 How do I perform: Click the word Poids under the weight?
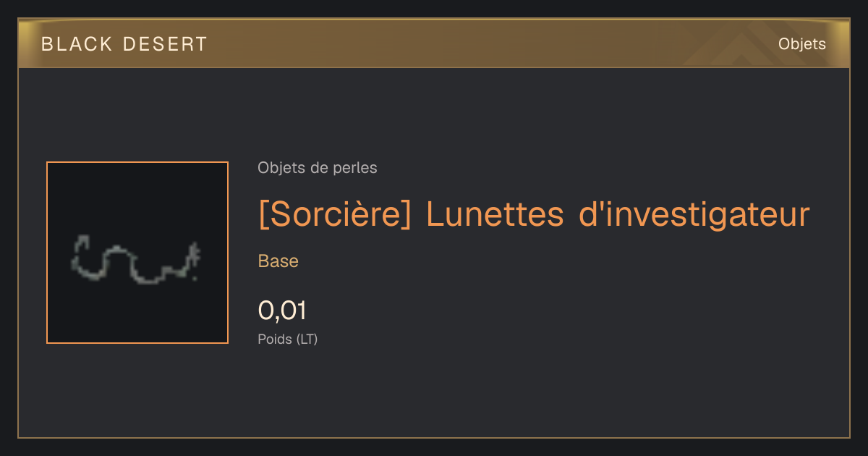(x=275, y=339)
